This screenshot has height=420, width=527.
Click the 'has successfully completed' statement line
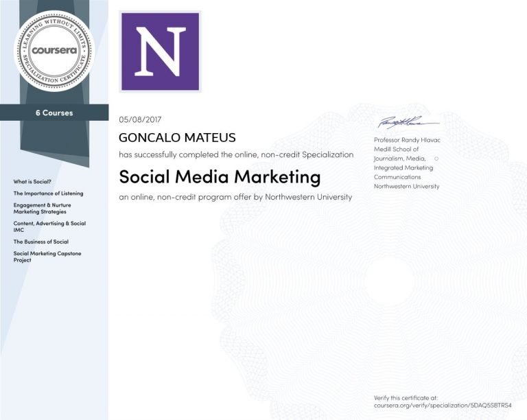click(236, 155)
